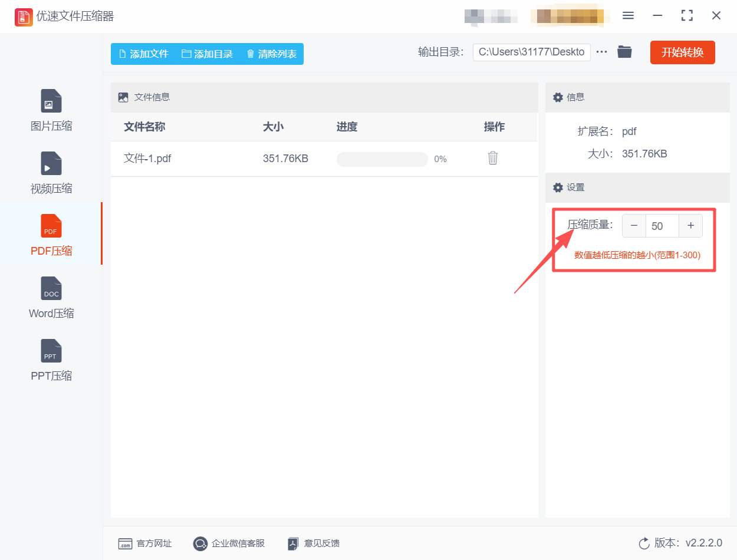Click the app refresh icon next to version
Viewport: 737px width, 560px height.
pyautogui.click(x=643, y=545)
